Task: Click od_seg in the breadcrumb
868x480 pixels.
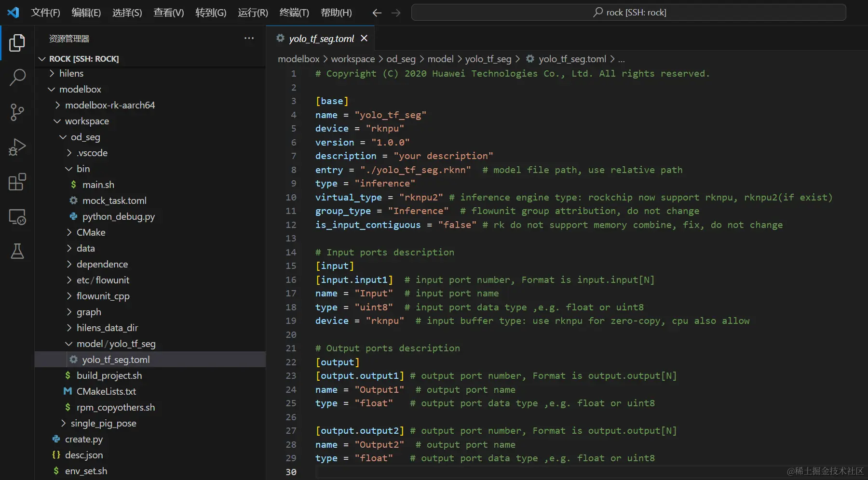Action: 401,59
